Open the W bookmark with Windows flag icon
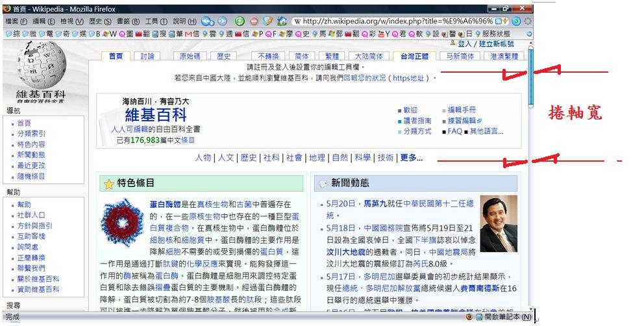 [x=110, y=34]
